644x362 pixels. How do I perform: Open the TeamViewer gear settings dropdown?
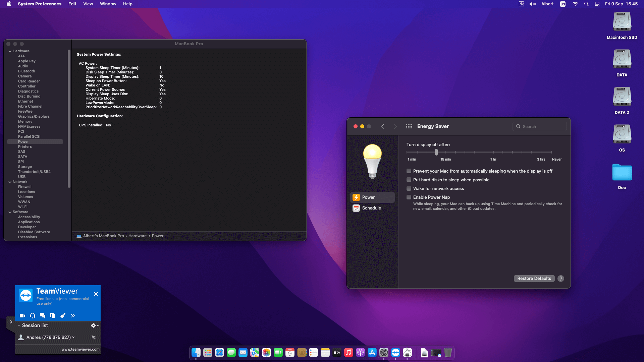pyautogui.click(x=95, y=325)
